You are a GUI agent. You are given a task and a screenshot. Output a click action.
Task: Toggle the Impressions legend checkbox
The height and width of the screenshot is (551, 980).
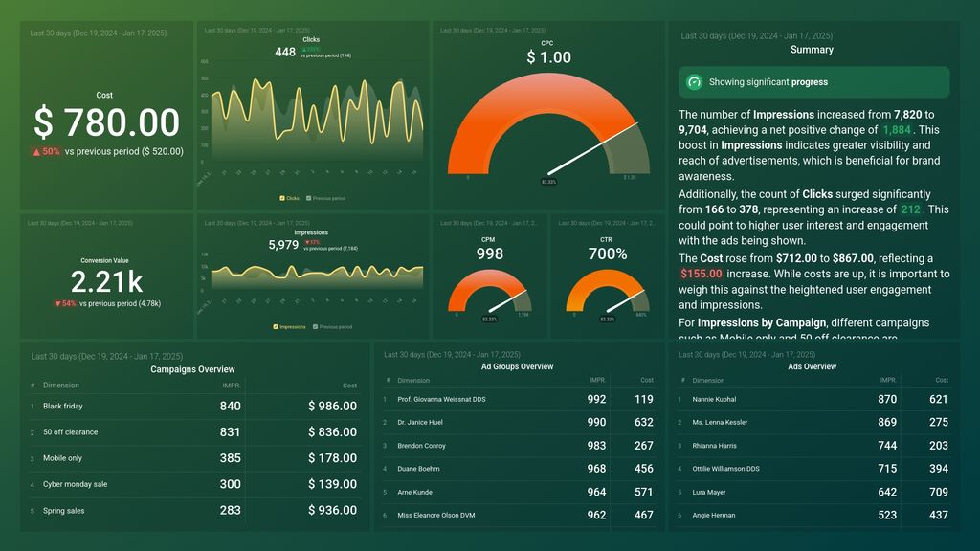click(x=276, y=327)
